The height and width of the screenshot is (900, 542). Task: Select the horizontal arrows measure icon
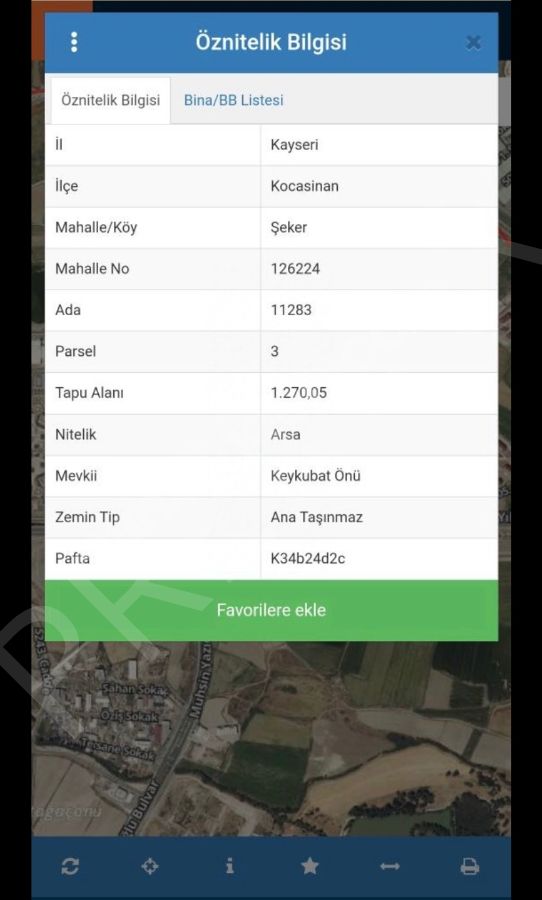coord(390,866)
